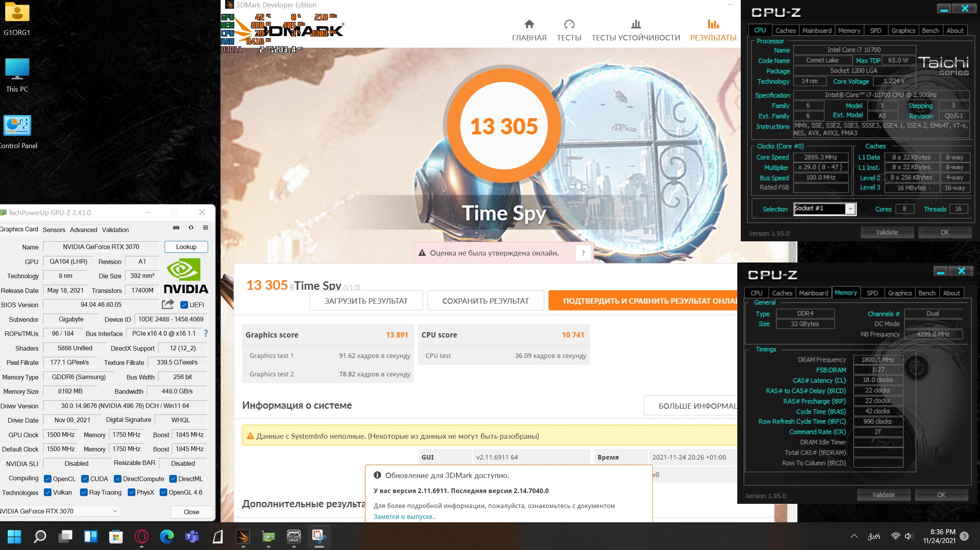Image resolution: width=980 pixels, height=550 pixels.
Task: Click the GPU-Z screenshot camera icon
Action: 176,227
